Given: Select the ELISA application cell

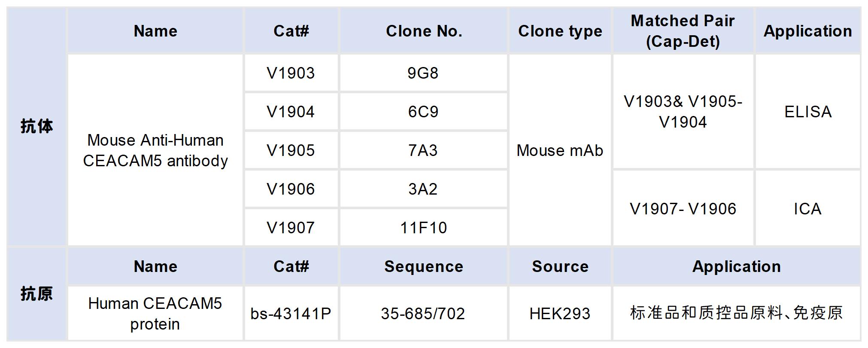Looking at the screenshot, I should pyautogui.click(x=807, y=112).
